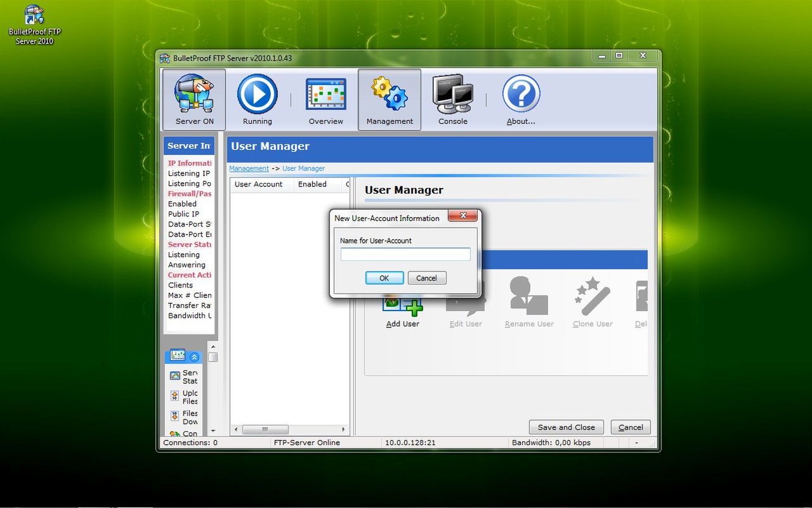Select 'Public IP' info row

183,214
